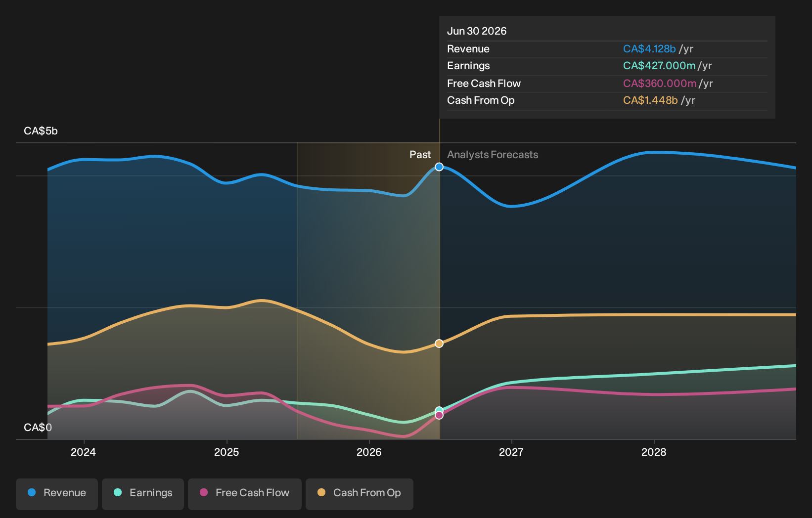
Task: Click the pink Free Cash Flow legend dot
Action: (x=204, y=492)
